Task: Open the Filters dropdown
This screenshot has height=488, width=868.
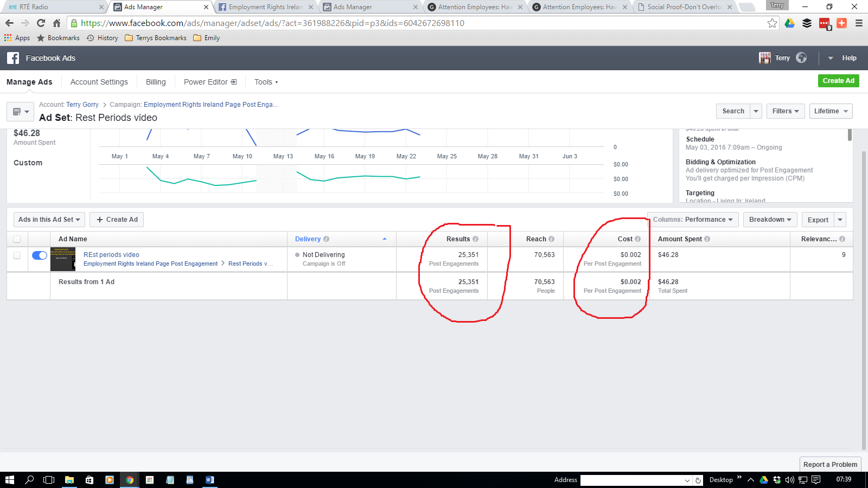Action: [x=786, y=111]
